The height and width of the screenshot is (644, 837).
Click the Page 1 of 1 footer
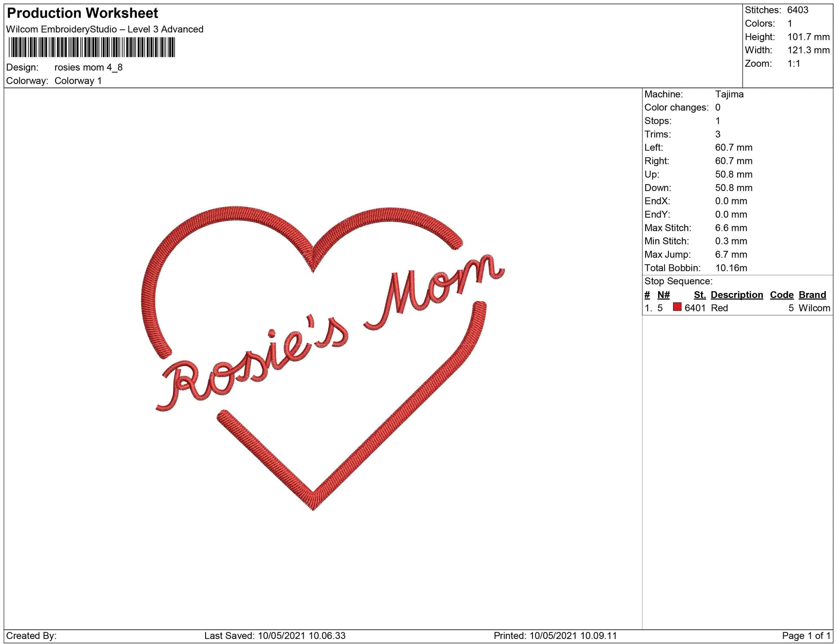(806, 636)
